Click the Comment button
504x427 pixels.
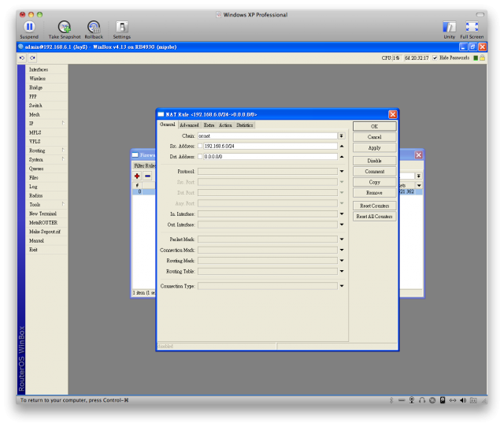pos(375,172)
